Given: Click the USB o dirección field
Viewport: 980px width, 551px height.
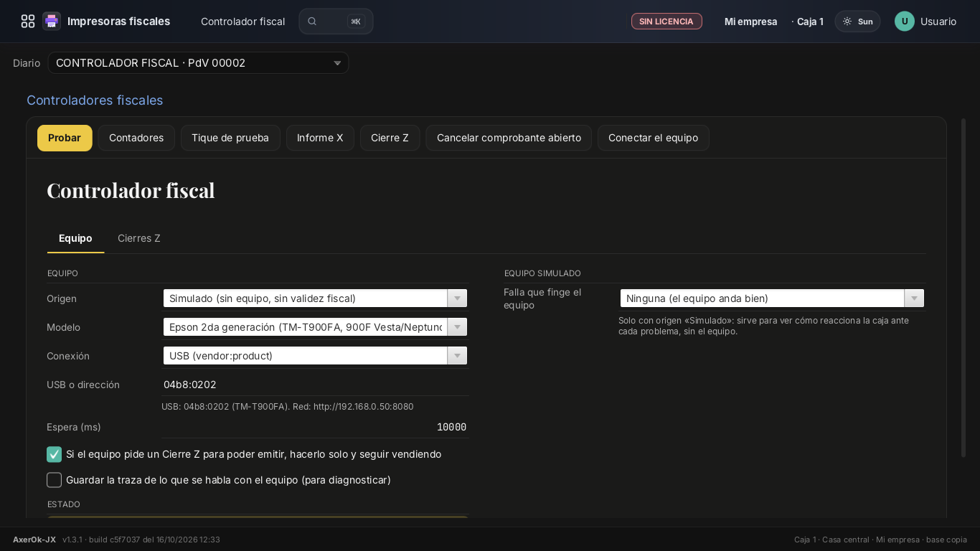Looking at the screenshot, I should [315, 385].
